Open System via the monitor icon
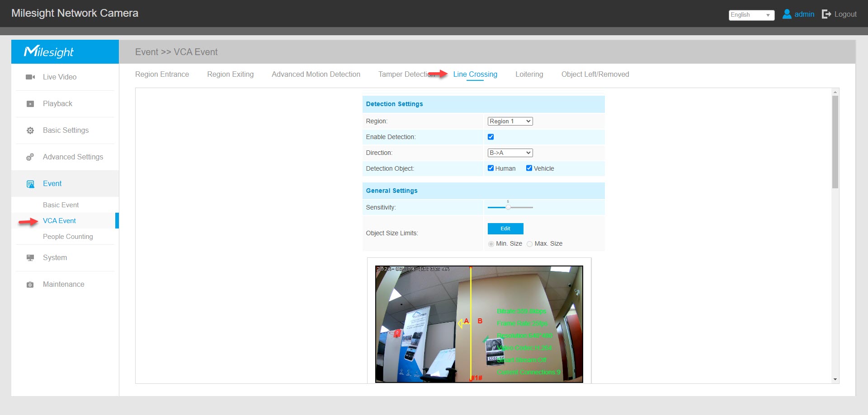 click(x=30, y=257)
